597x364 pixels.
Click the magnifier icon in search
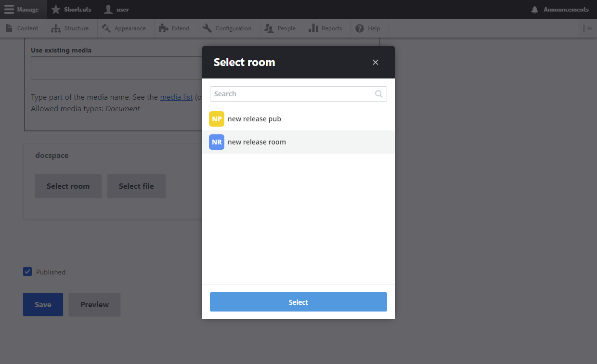pos(379,94)
